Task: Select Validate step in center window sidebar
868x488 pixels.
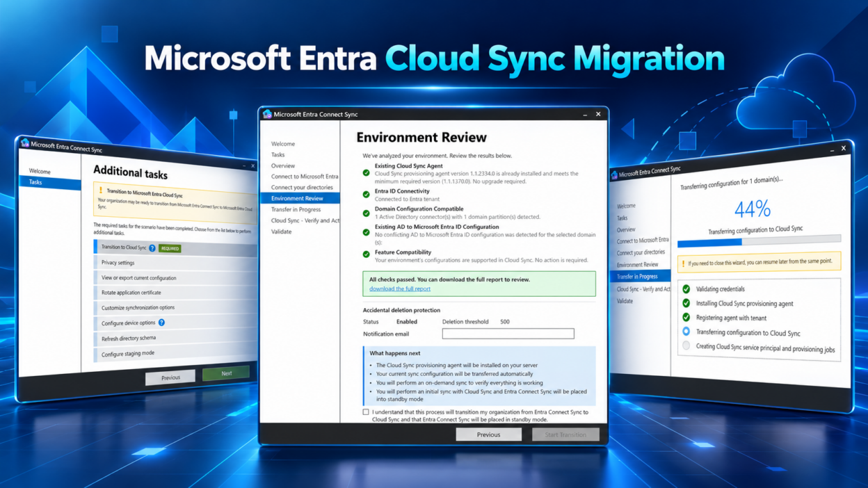Action: (281, 231)
